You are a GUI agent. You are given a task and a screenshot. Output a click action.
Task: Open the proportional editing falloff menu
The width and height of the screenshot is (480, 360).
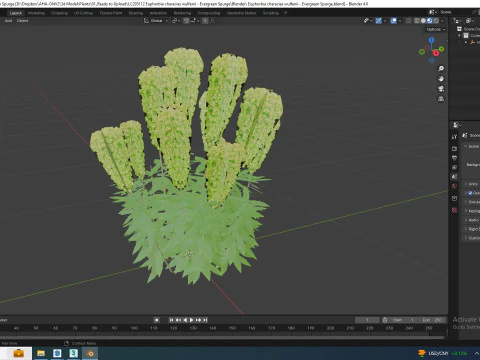[x=212, y=21]
